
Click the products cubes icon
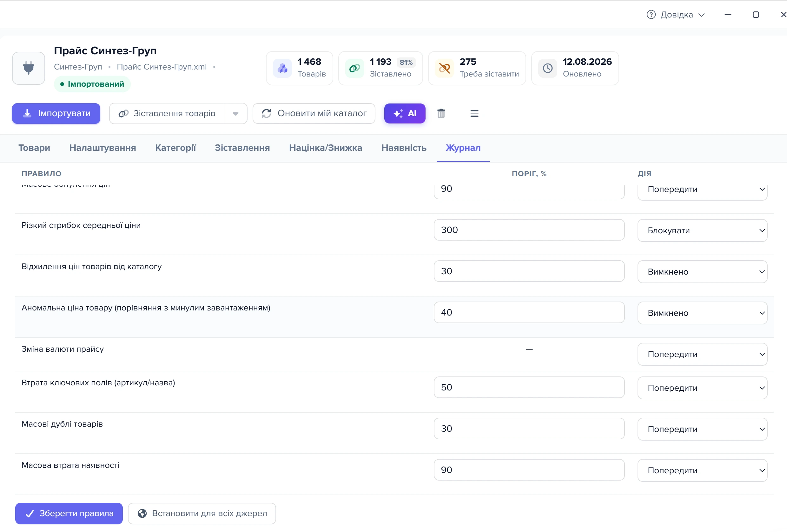pos(282,69)
